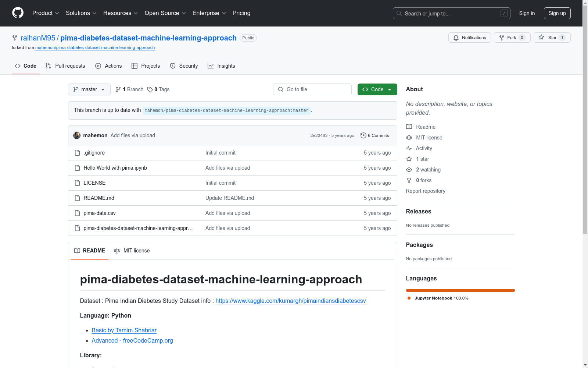The image size is (588, 368).
Task: Click the scale icon next to MIT license
Action: point(409,138)
